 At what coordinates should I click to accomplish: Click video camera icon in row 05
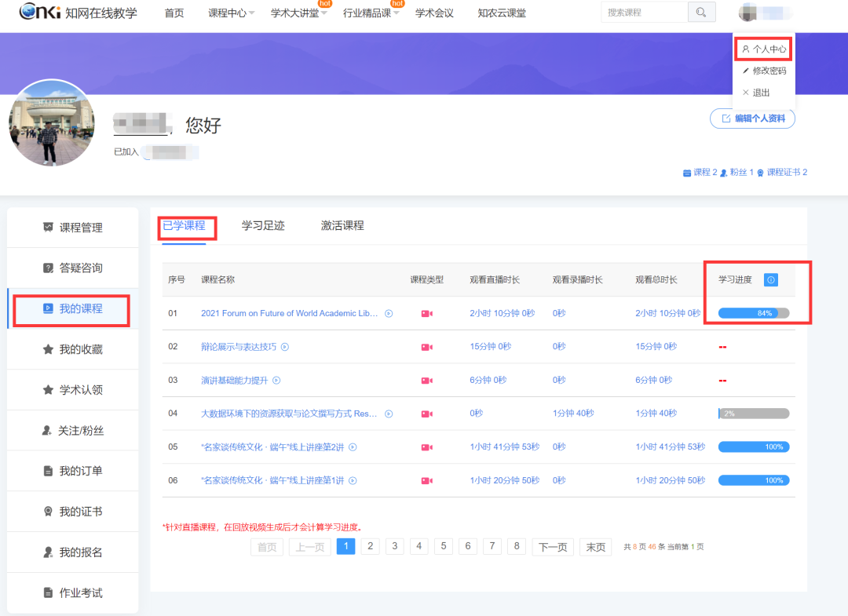(426, 447)
